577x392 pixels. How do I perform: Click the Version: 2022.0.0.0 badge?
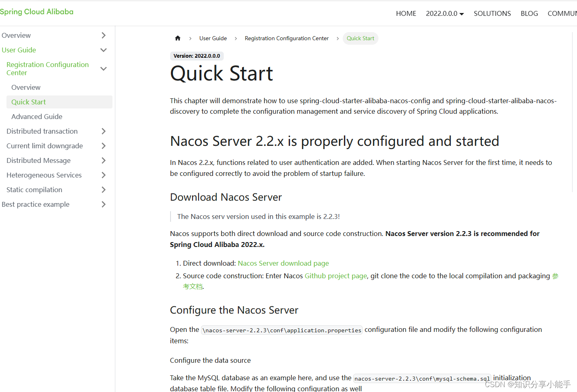[197, 56]
